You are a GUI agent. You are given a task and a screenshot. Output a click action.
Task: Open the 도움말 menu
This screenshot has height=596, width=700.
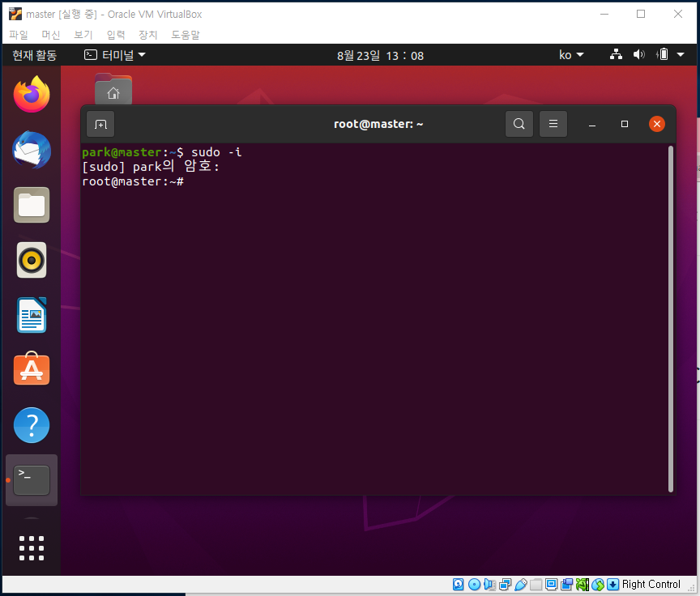point(186,35)
